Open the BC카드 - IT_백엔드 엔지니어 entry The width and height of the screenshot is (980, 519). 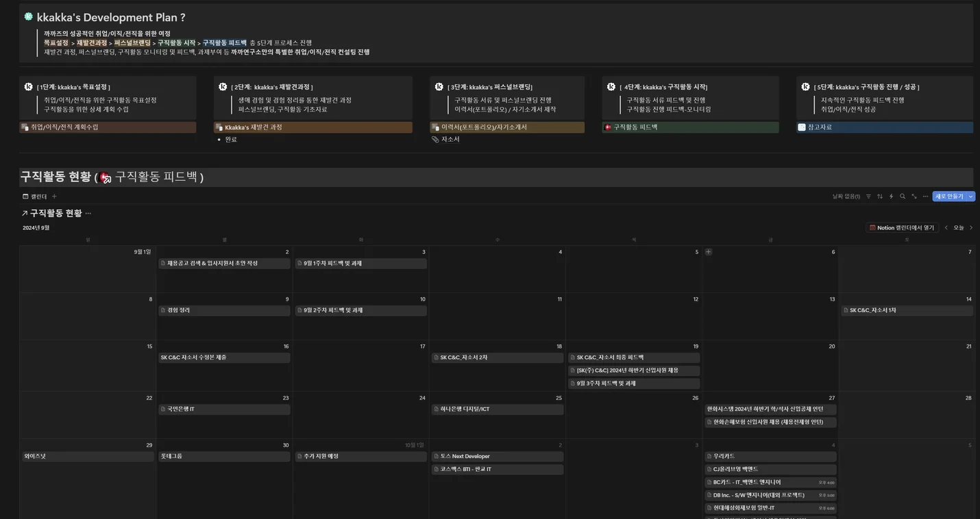(x=770, y=483)
